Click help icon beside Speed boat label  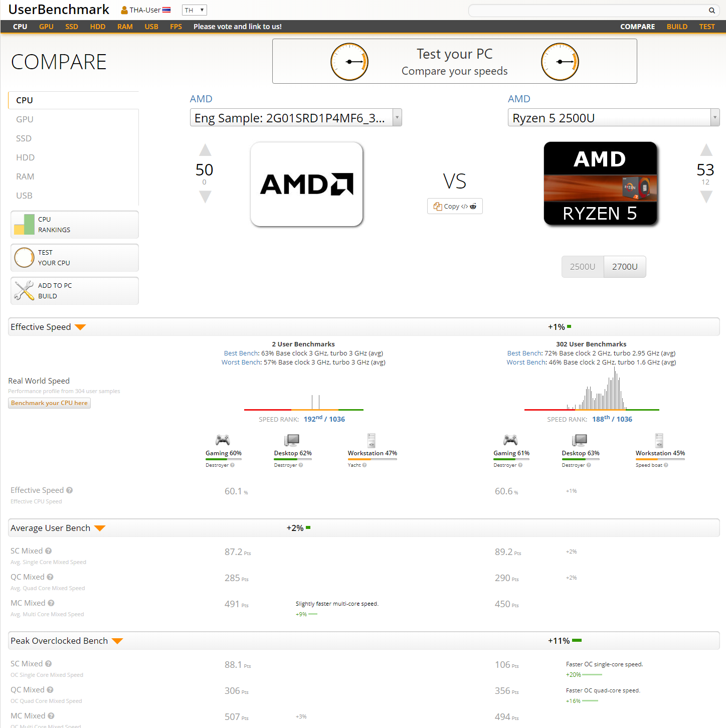pos(666,465)
